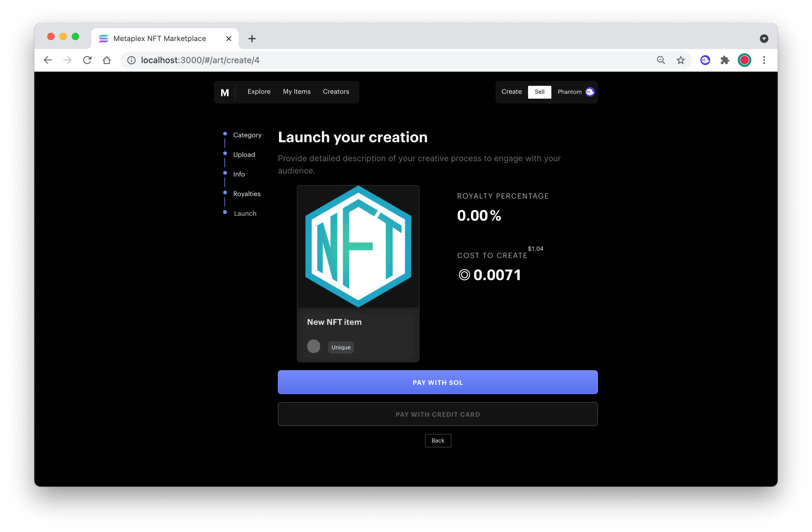Image resolution: width=812 pixels, height=532 pixels.
Task: Open the Phantom wallet avatar icon
Action: pos(590,92)
